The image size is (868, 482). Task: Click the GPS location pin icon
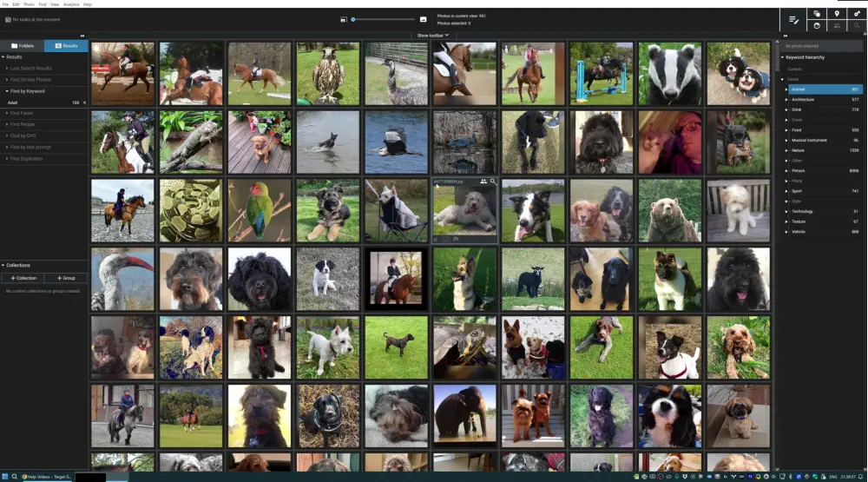837,13
